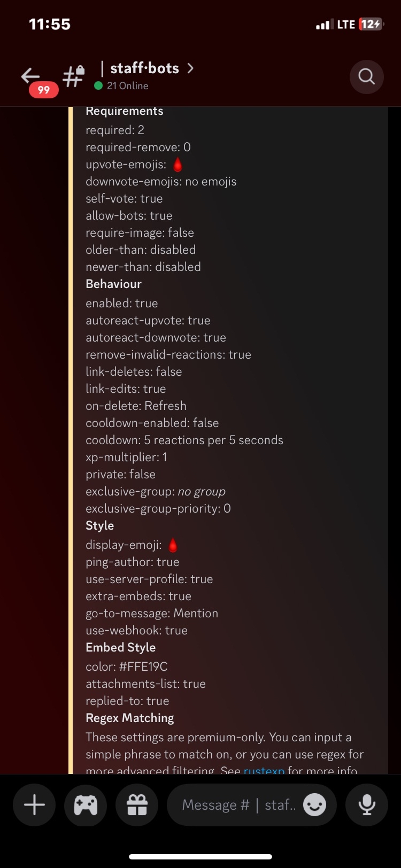401x868 pixels.
Task: Tap the color #FFE19C text
Action: pos(127,666)
